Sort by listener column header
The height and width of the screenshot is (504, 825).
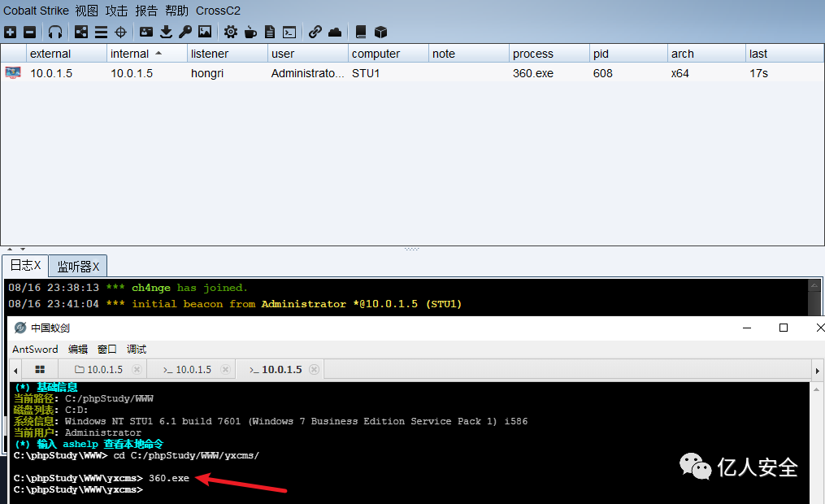tap(228, 54)
